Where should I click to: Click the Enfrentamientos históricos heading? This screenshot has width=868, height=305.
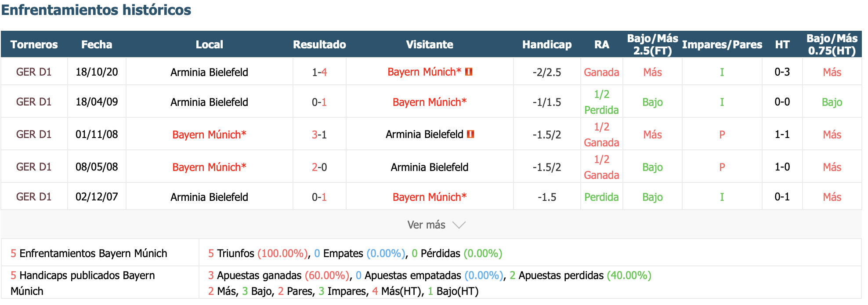[x=96, y=10]
